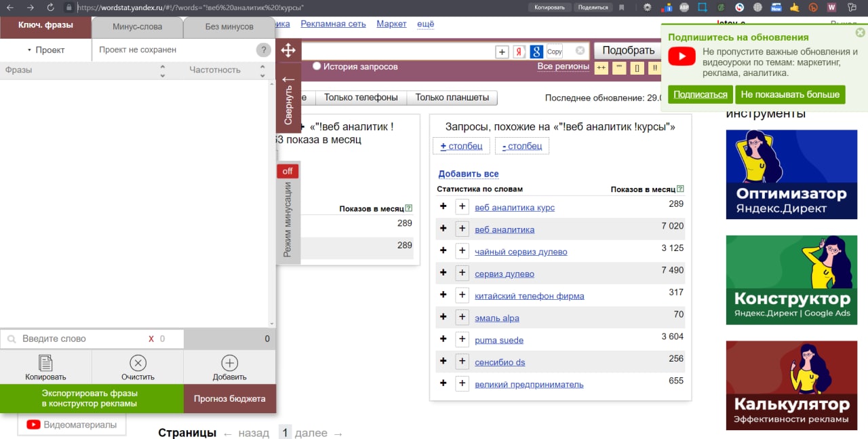This screenshot has width=868, height=439.
Task: Click boxed plus next to 'китайский телефон фирма'
Action: point(462,295)
